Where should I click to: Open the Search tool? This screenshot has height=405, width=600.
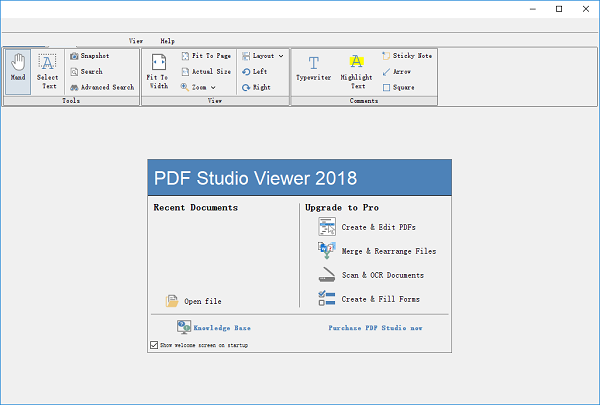(86, 72)
